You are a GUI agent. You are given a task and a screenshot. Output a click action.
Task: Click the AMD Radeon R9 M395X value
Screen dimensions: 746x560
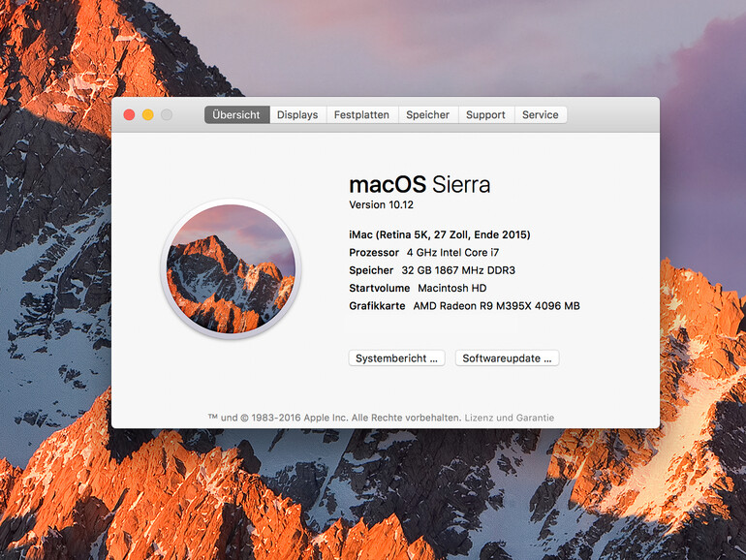[x=497, y=306]
